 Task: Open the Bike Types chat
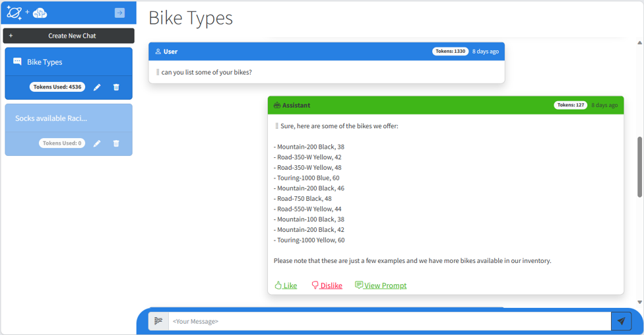click(x=69, y=62)
